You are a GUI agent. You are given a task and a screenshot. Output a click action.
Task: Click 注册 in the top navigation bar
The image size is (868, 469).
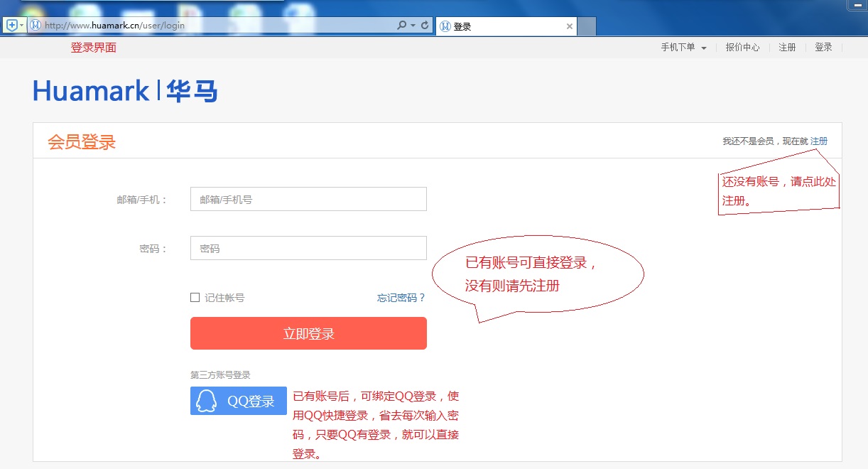tap(787, 48)
